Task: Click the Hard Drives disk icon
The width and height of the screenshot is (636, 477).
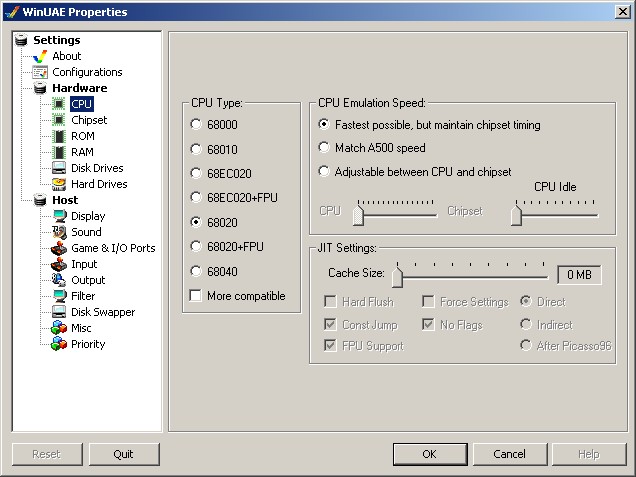Action: [x=59, y=184]
